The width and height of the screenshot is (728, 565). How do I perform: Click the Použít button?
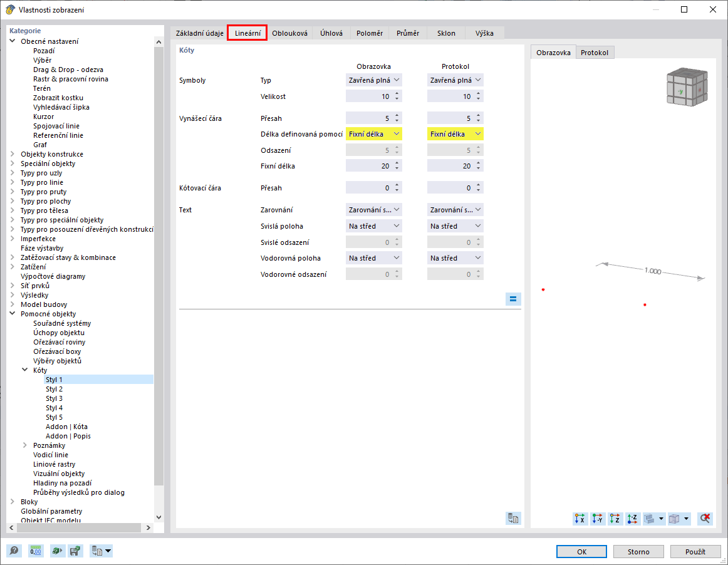click(695, 552)
